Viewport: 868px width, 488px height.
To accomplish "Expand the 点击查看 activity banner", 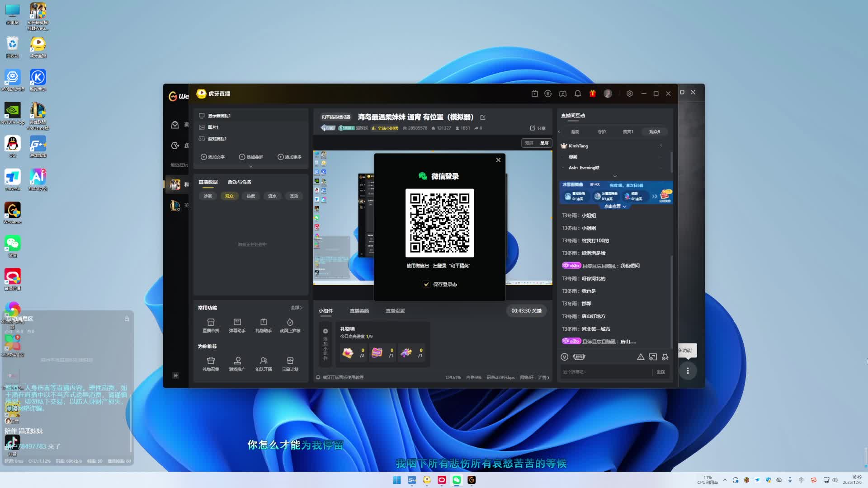I will (615, 206).
